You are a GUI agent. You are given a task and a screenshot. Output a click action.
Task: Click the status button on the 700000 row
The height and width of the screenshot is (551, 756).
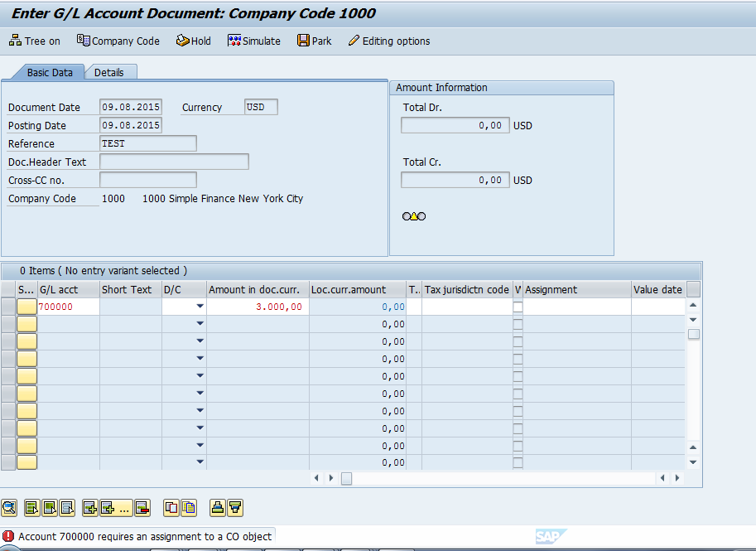point(27,307)
